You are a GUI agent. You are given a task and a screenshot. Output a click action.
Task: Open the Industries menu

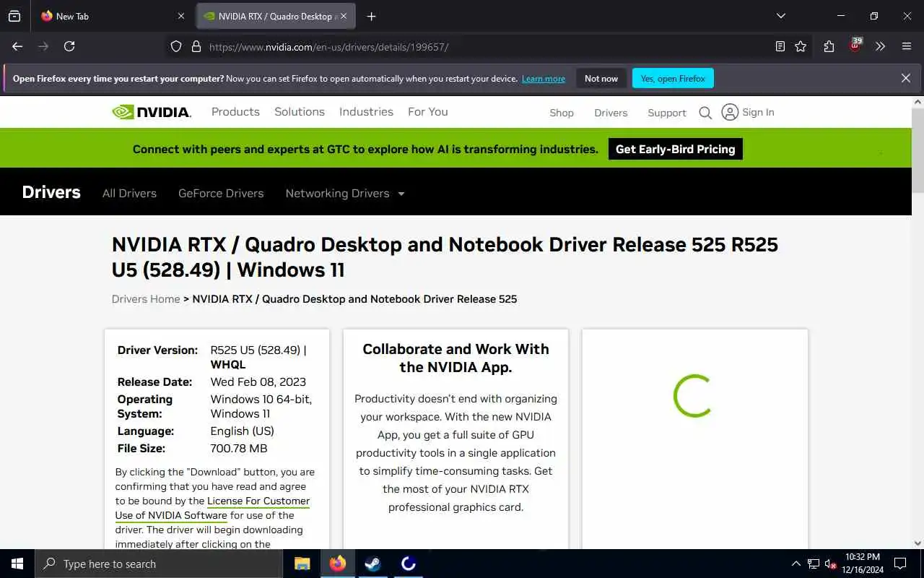click(366, 112)
